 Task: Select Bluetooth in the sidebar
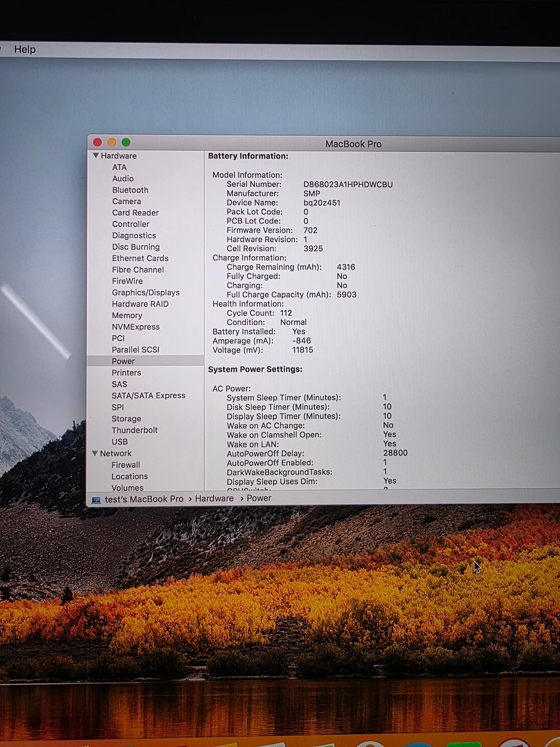130,190
